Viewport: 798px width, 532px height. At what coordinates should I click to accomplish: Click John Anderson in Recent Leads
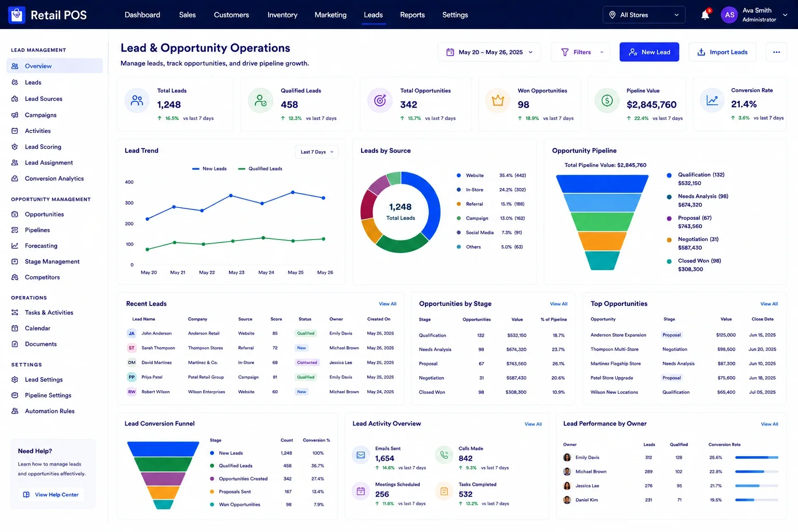pos(156,334)
